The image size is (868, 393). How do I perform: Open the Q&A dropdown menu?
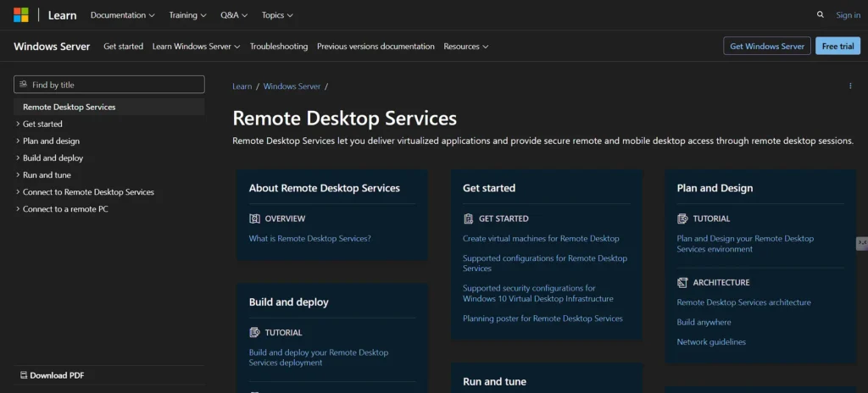click(x=234, y=15)
